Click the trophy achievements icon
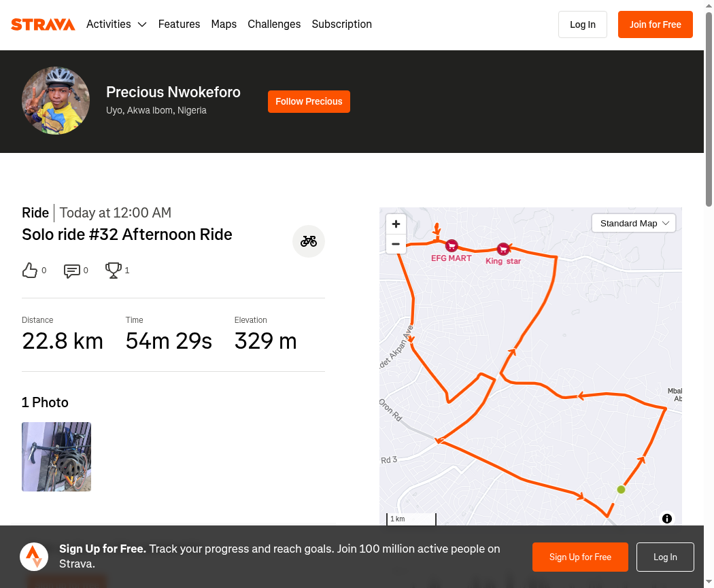Image resolution: width=714 pixels, height=588 pixels. (x=113, y=271)
